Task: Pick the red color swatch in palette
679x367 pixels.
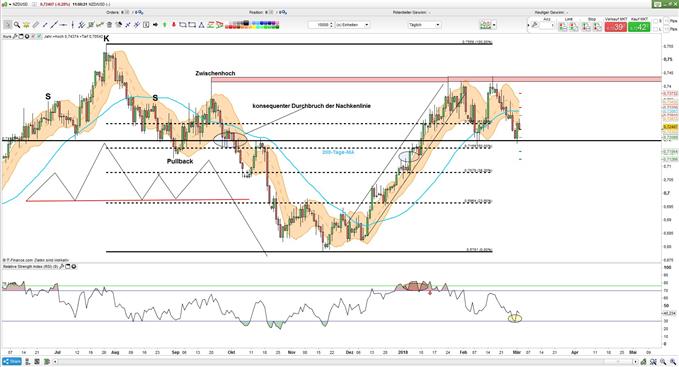Action: (x=230, y=27)
